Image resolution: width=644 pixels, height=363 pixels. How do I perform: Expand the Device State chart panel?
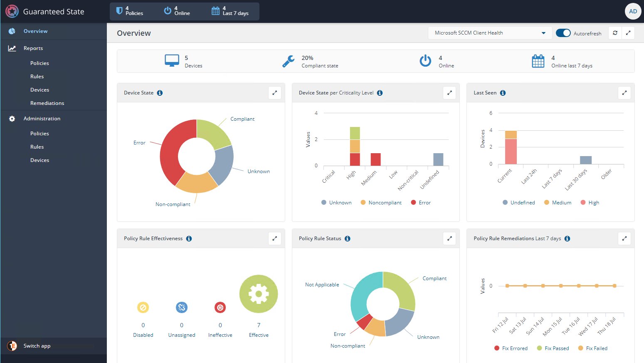tap(275, 93)
